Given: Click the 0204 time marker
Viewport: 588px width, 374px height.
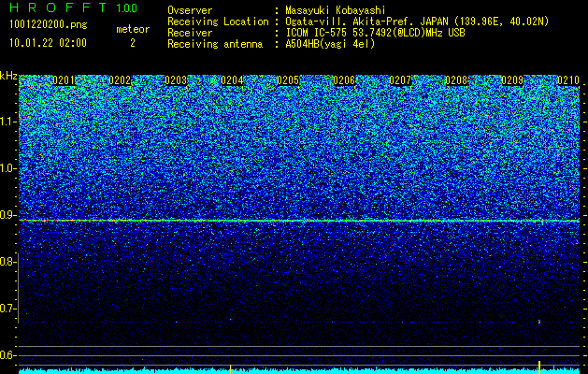Looking at the screenshot, I should pos(232,80).
